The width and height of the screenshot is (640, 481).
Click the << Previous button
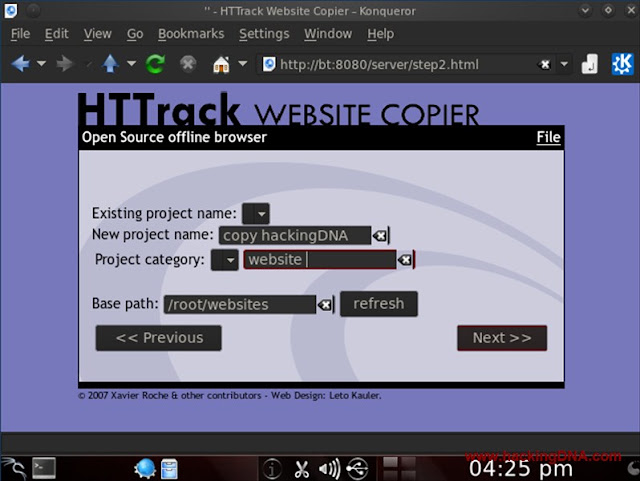(159, 338)
